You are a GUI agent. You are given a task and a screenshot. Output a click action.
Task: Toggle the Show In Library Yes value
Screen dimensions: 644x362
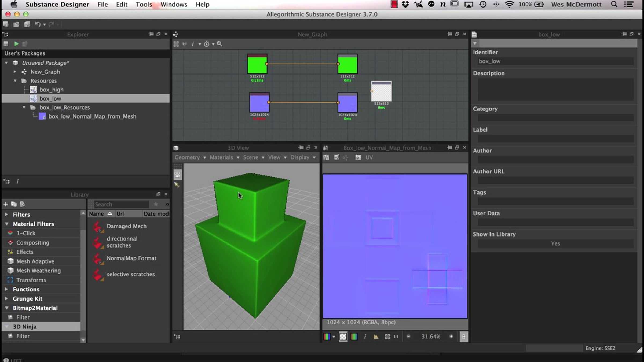click(x=555, y=243)
